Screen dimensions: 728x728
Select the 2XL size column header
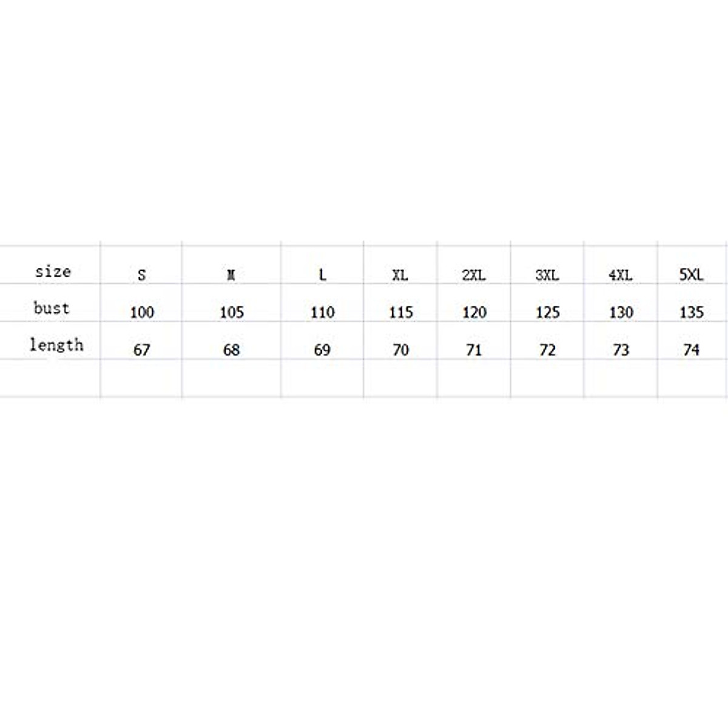(x=474, y=275)
